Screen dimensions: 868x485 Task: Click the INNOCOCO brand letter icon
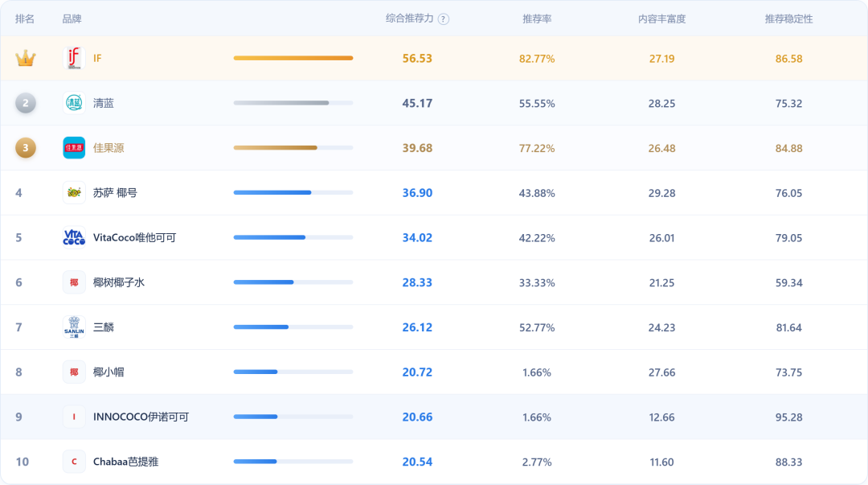74,417
